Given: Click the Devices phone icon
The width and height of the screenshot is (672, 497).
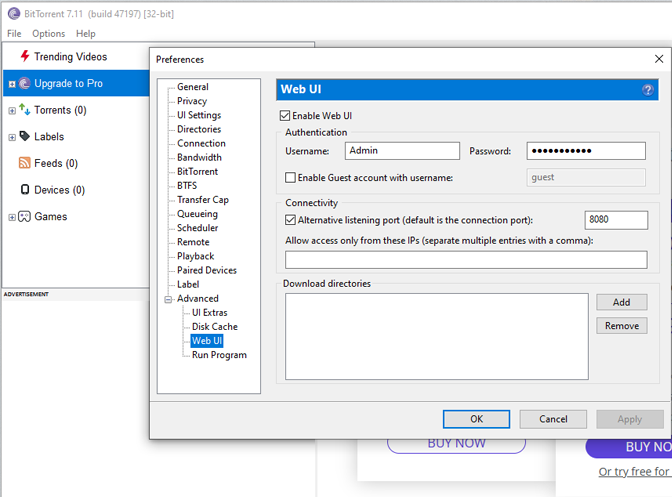Looking at the screenshot, I should click(25, 189).
